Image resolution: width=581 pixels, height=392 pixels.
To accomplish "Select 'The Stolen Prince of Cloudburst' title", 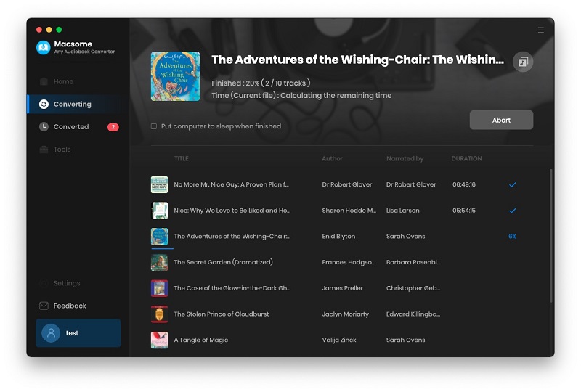I will tap(222, 314).
